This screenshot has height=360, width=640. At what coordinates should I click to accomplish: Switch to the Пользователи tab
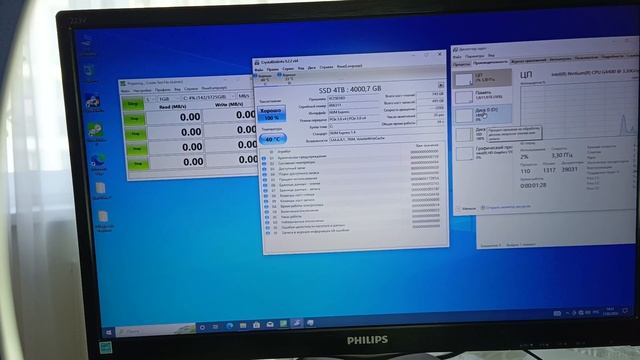click(586, 58)
